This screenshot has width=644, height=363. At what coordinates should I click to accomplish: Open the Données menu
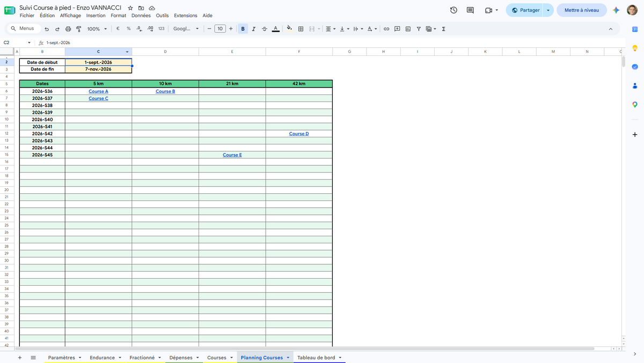point(141,16)
